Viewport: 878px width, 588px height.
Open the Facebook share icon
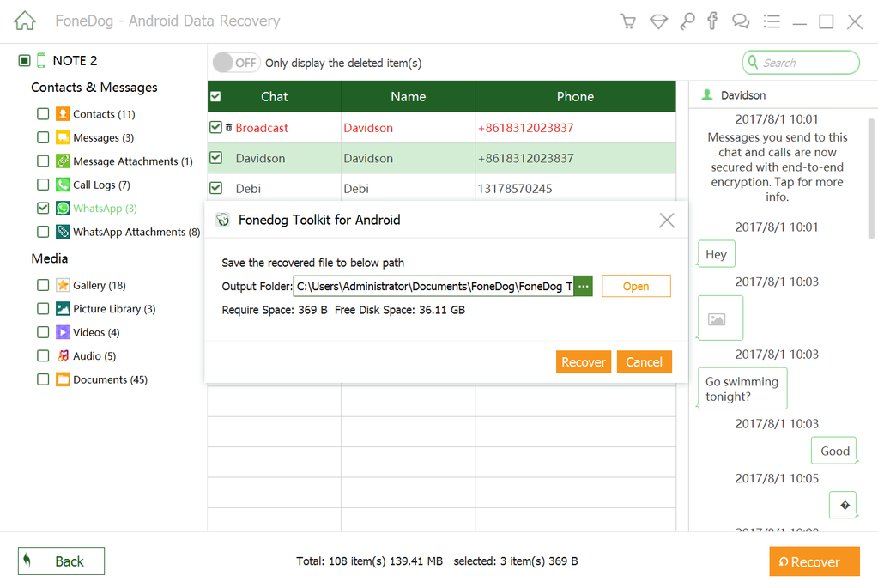(713, 21)
